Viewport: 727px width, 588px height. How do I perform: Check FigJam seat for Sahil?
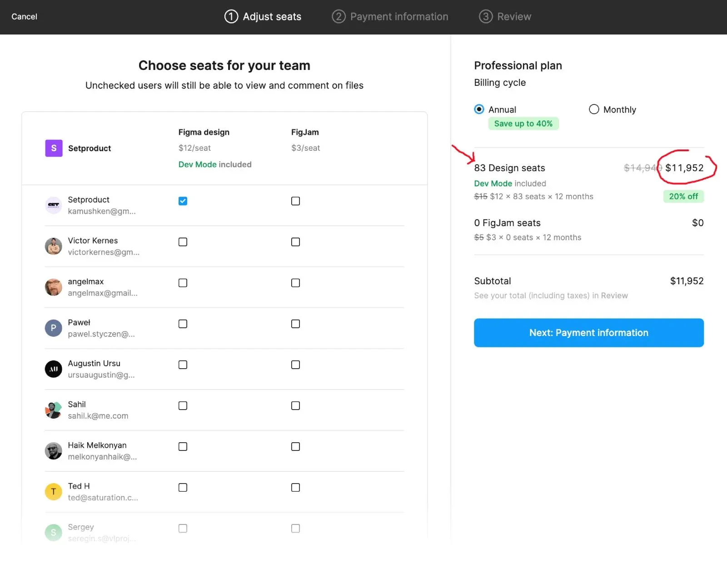click(295, 405)
